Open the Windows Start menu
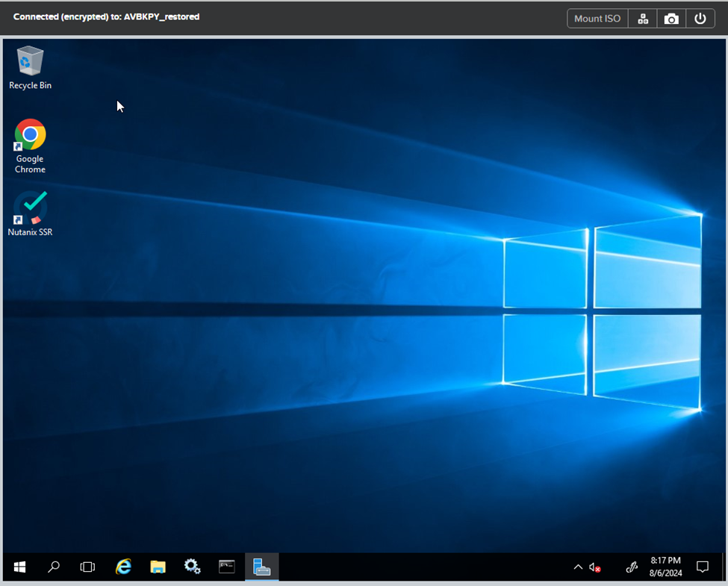Image resolution: width=728 pixels, height=586 pixels. (19, 567)
